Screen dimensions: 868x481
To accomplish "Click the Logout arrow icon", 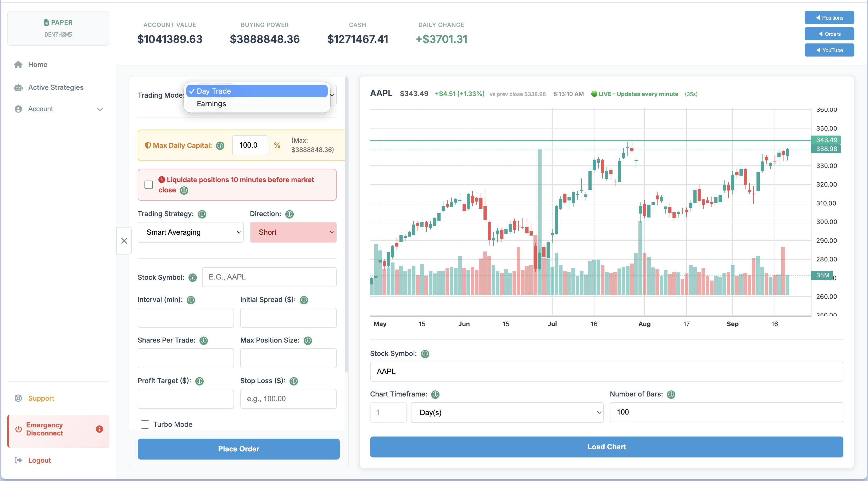I will point(18,460).
